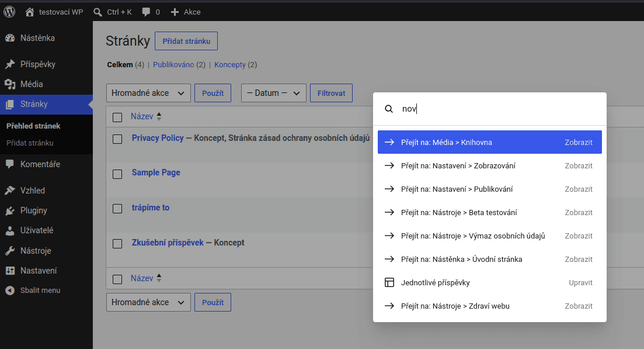Screen dimensions: 644x349
Task: Select Přejít na: Nástroje > Výmaz osobních údajů
Action: pyautogui.click(x=490, y=236)
